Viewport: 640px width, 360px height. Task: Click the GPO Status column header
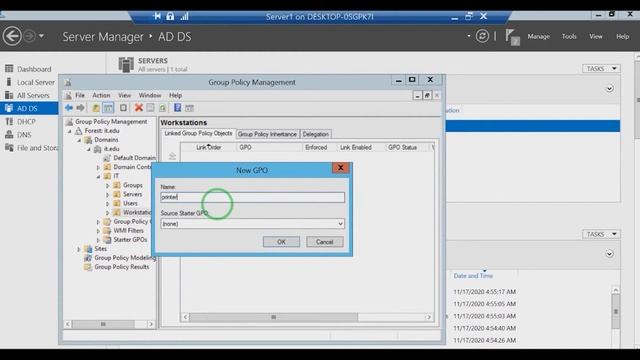point(402,147)
